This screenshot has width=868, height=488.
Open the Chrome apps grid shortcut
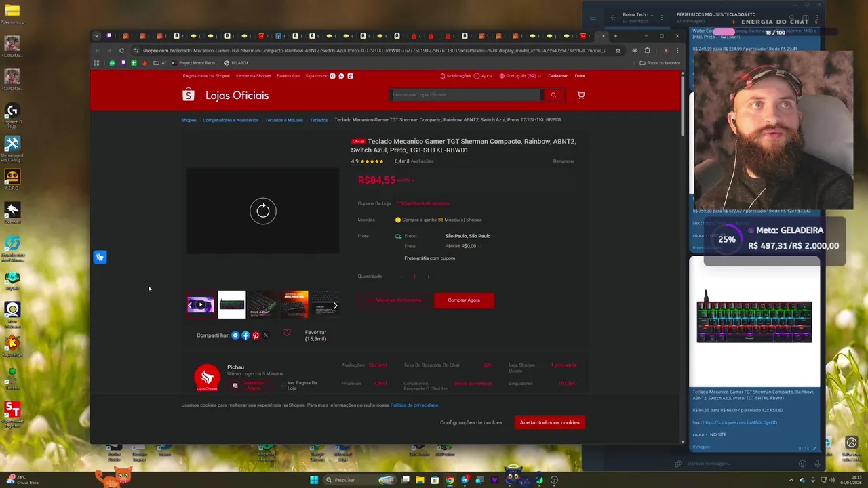(x=96, y=63)
